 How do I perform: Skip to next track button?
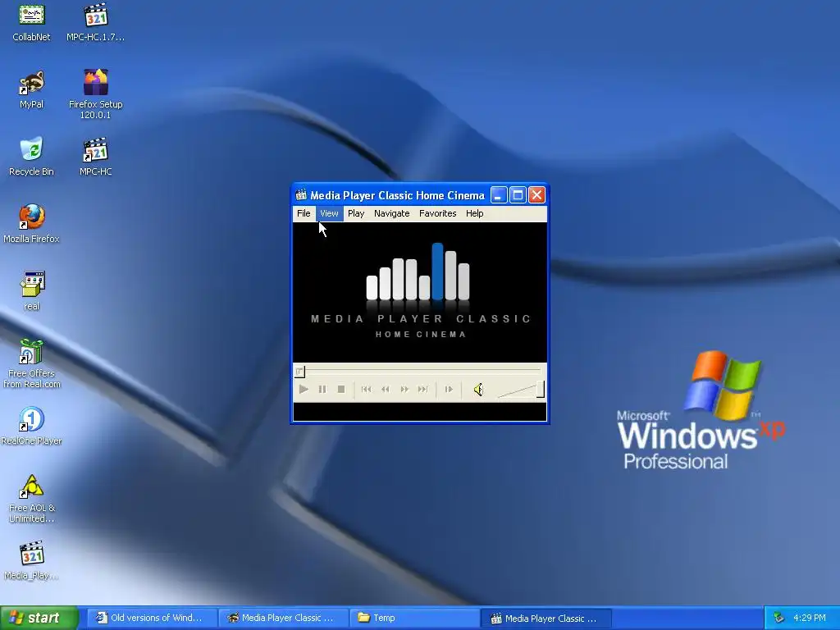click(423, 390)
